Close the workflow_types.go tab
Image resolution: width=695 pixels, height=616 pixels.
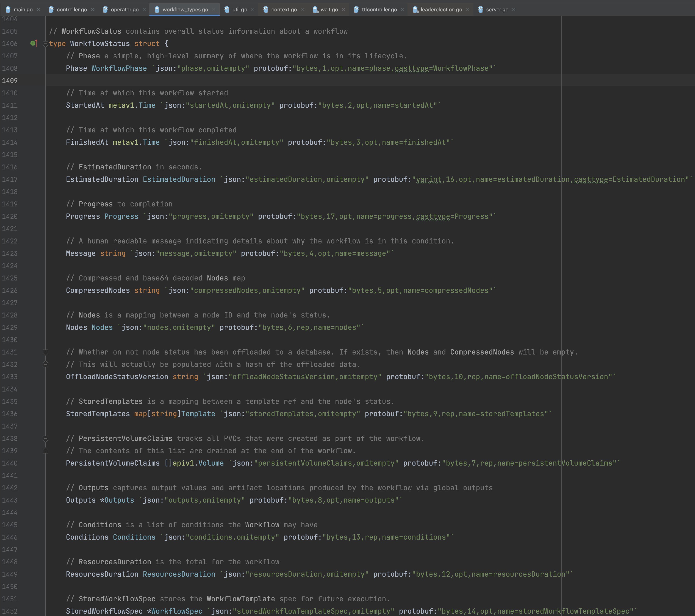(x=214, y=9)
